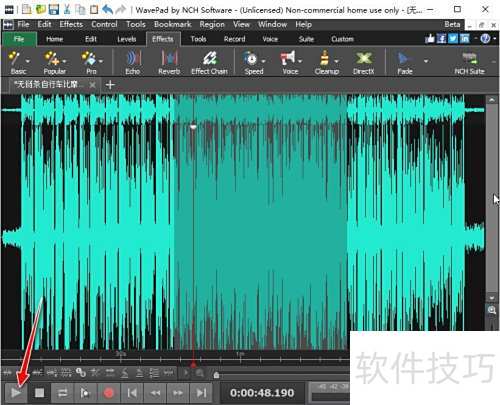
Task: Click the Paste clipboard icon
Action: tap(94, 9)
